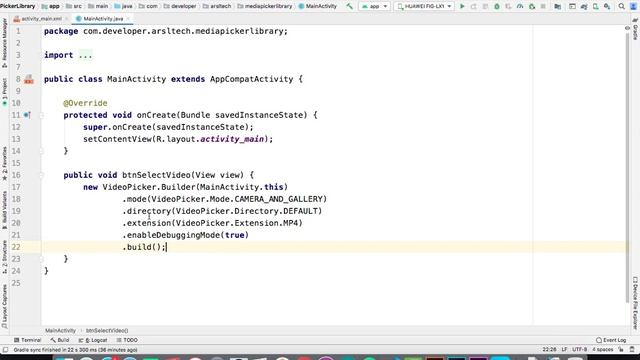The width and height of the screenshot is (640, 360).
Task: Click on AppCompatActivity in class declaration
Action: (x=251, y=79)
